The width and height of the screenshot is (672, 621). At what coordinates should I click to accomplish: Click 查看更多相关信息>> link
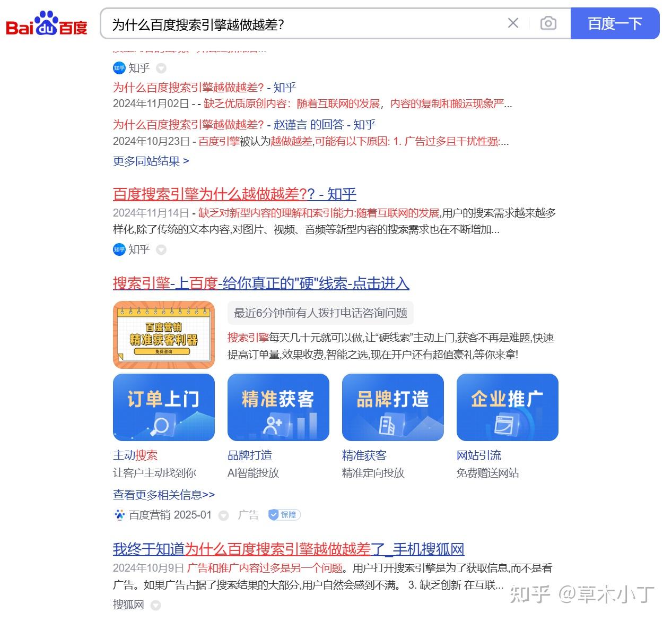point(164,495)
